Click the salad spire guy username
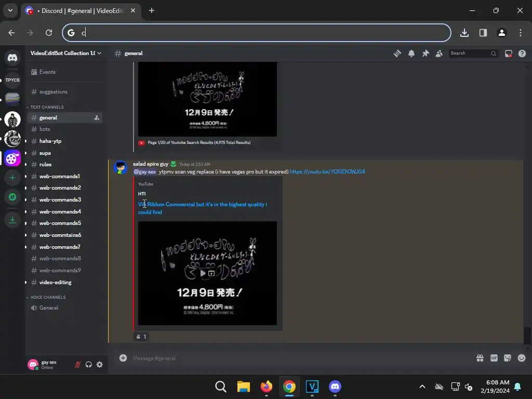Viewport: 532px width, 399px height. pyautogui.click(x=151, y=164)
